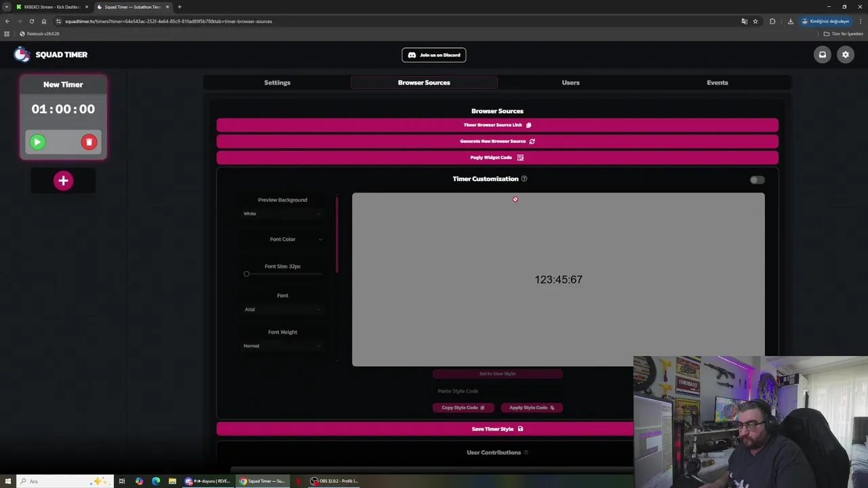The height and width of the screenshot is (488, 868).
Task: Close the Squad Timer browser tab
Action: click(x=167, y=7)
